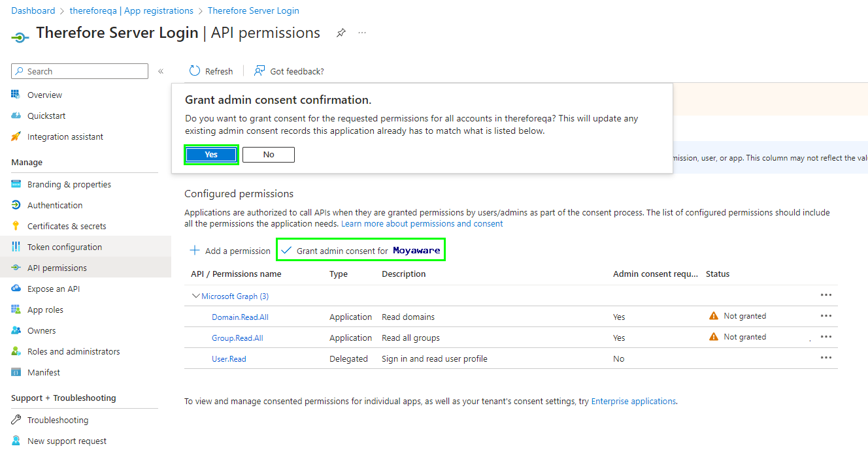Click the Refresh icon in the toolbar

[x=193, y=71]
